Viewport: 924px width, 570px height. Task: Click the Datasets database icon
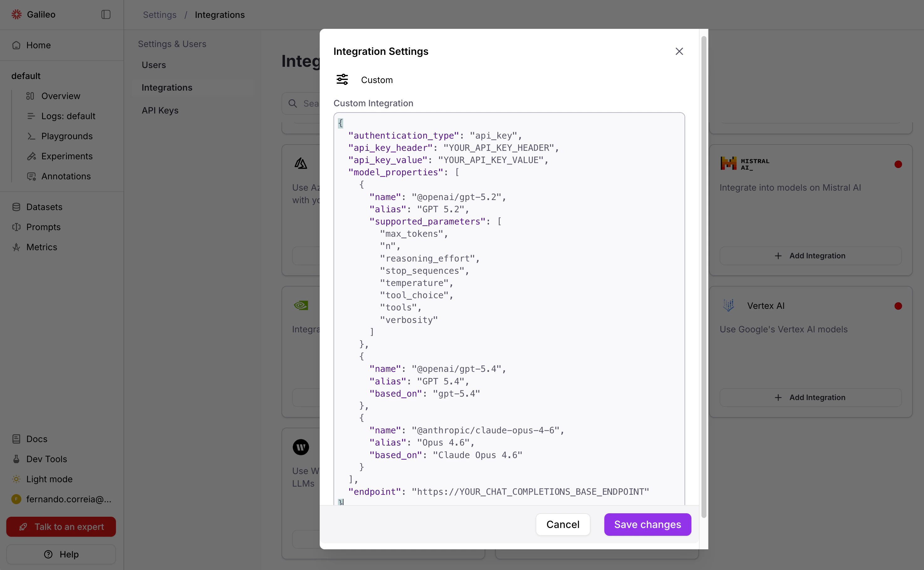16,207
